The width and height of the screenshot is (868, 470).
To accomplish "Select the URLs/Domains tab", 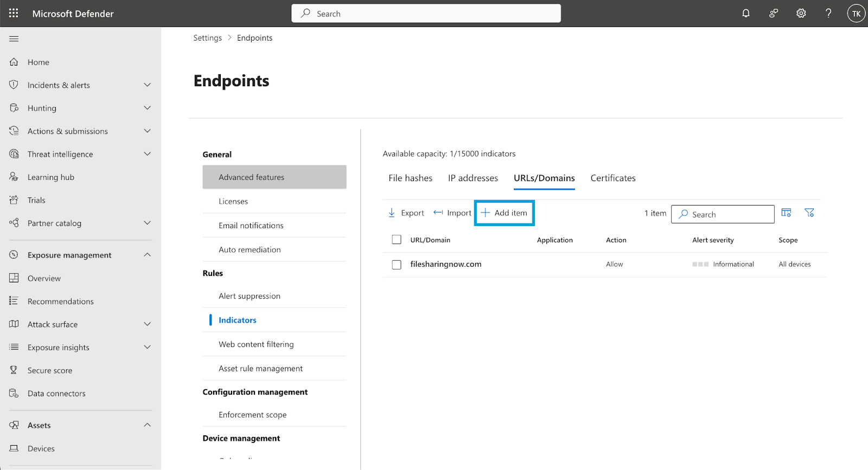I will point(544,178).
